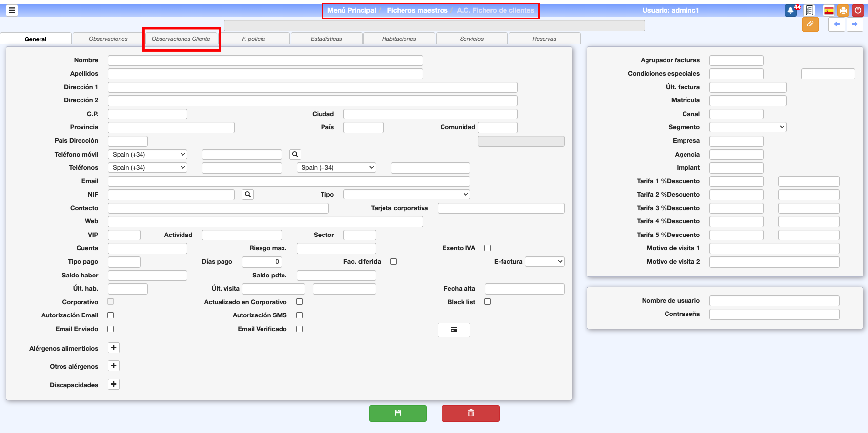Image resolution: width=868 pixels, height=433 pixels.
Task: Open notifications bell with 44 badge
Action: point(790,10)
